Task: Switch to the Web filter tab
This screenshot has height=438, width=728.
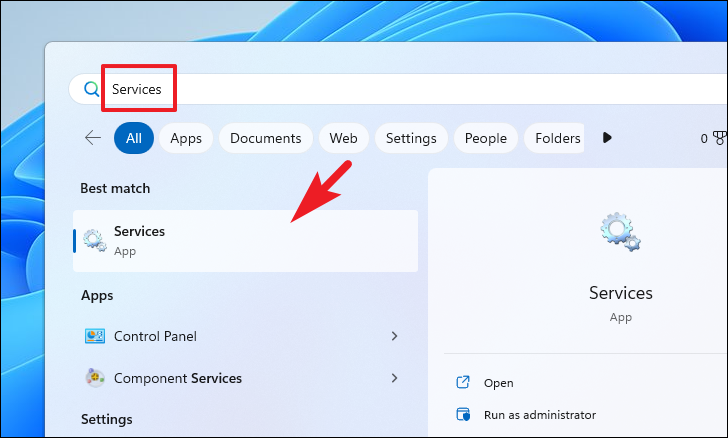Action: (x=344, y=138)
